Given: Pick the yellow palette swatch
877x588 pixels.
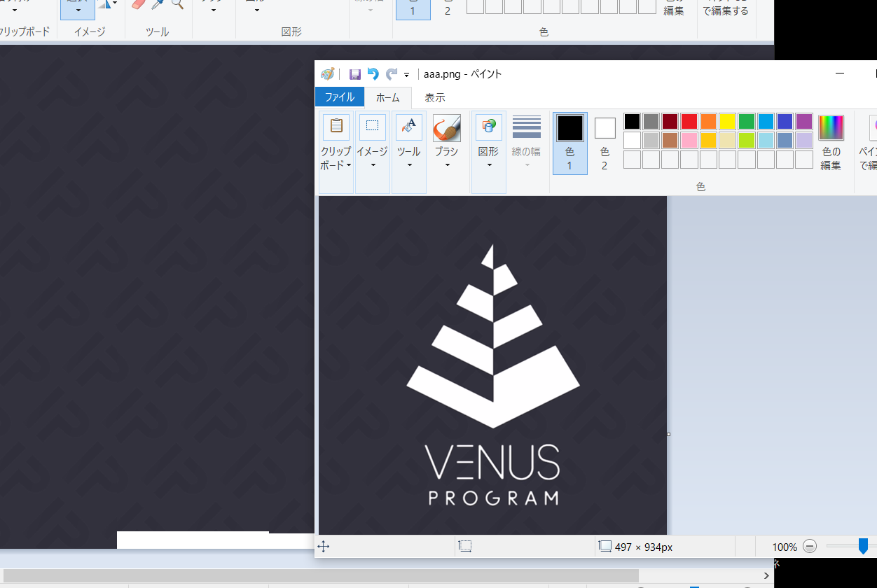Looking at the screenshot, I should [728, 122].
